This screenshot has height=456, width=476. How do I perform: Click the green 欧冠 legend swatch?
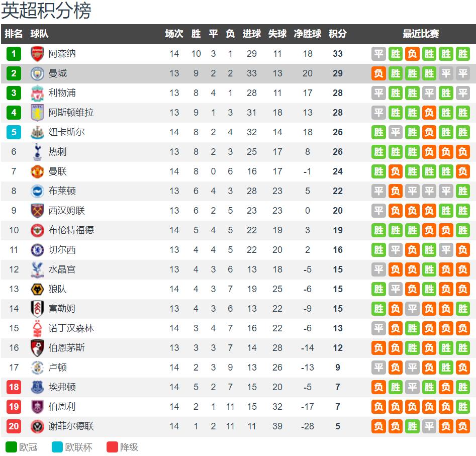click(x=11, y=447)
